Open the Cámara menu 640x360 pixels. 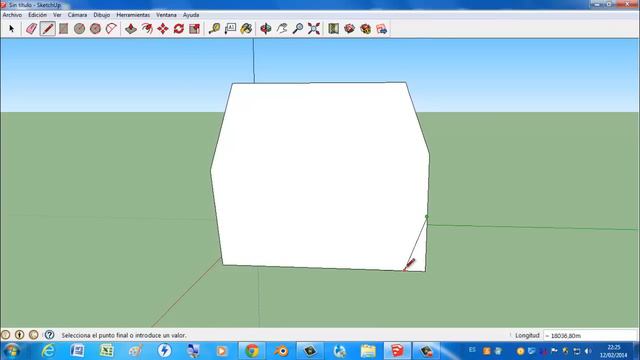(77, 15)
